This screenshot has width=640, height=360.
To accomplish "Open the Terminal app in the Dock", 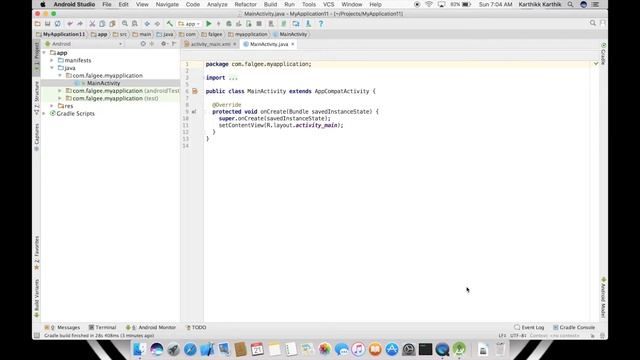I will tap(425, 349).
